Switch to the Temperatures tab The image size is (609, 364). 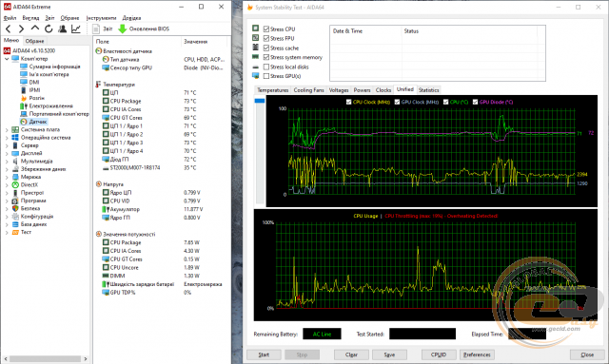pyautogui.click(x=273, y=90)
